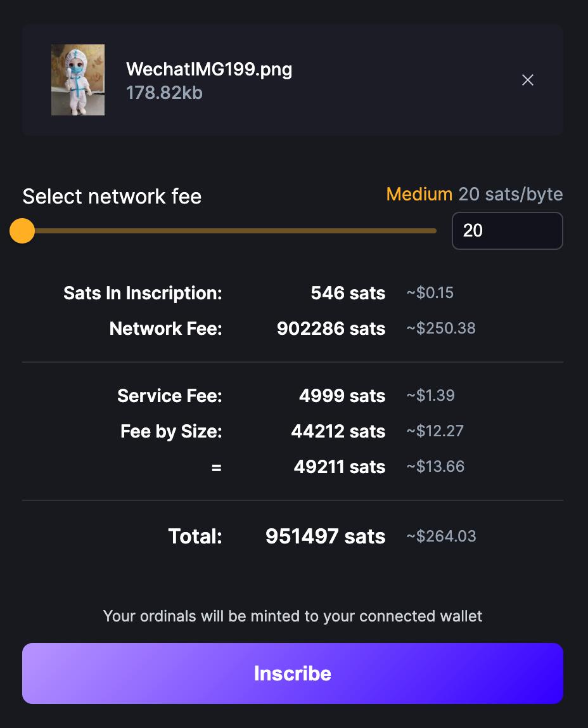Click the ~$264.03 total USD estimate
The height and width of the screenshot is (728, 588).
[441, 536]
